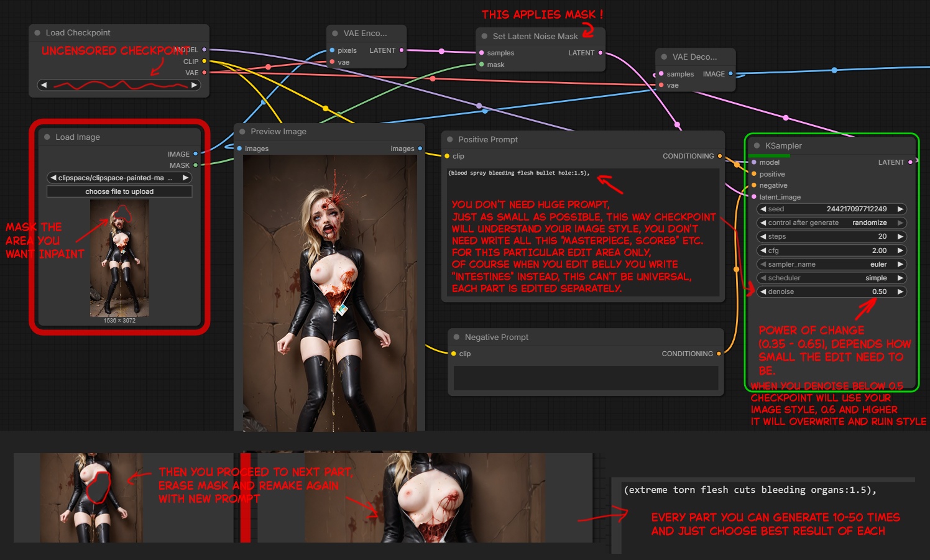Click the MASK output port on Load Image
Screen dimensions: 930x560
click(x=195, y=165)
